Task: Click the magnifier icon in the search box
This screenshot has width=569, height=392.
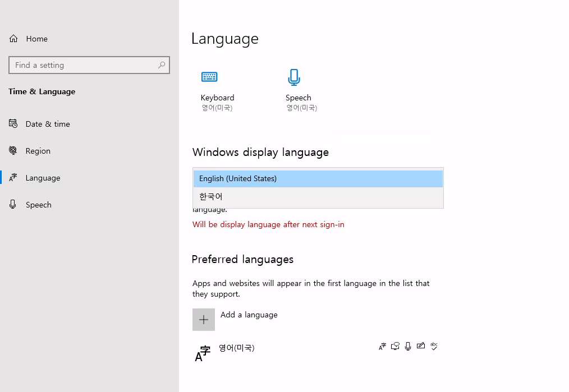Action: (162, 65)
